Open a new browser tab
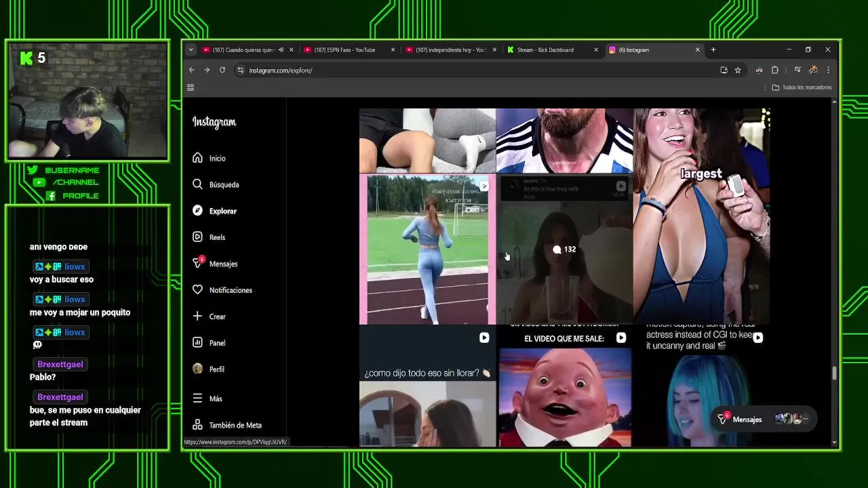868x488 pixels. coord(713,49)
